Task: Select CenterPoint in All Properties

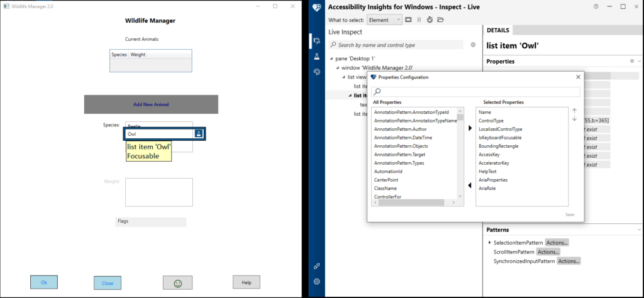Action: (x=386, y=180)
